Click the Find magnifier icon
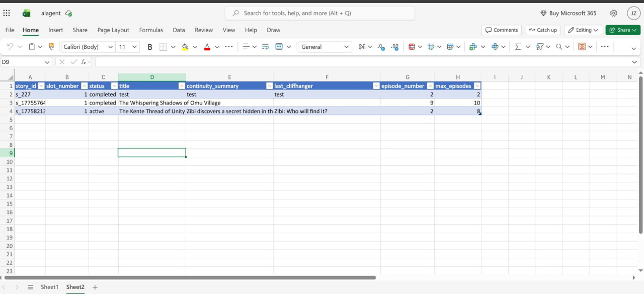Viewport: 644px width, 294px height. 559,47
